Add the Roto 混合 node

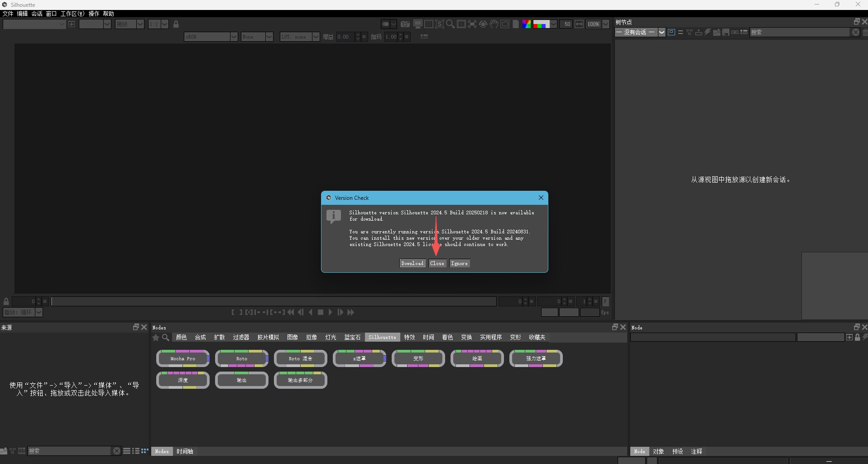pos(301,358)
